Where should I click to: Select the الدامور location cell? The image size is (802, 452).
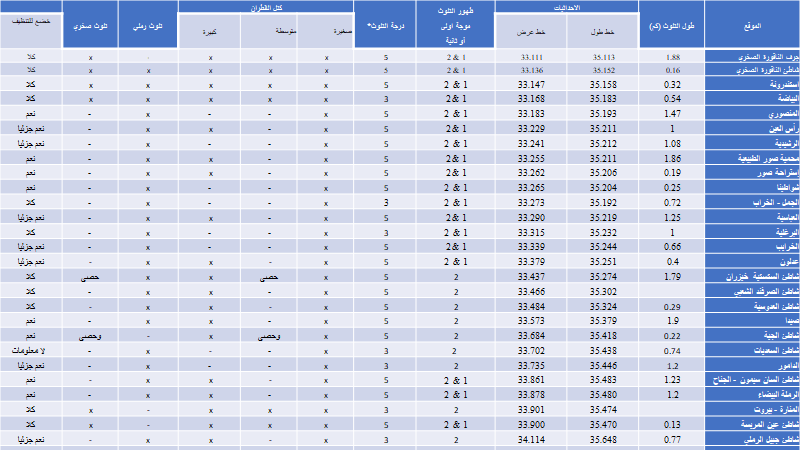pos(752,367)
